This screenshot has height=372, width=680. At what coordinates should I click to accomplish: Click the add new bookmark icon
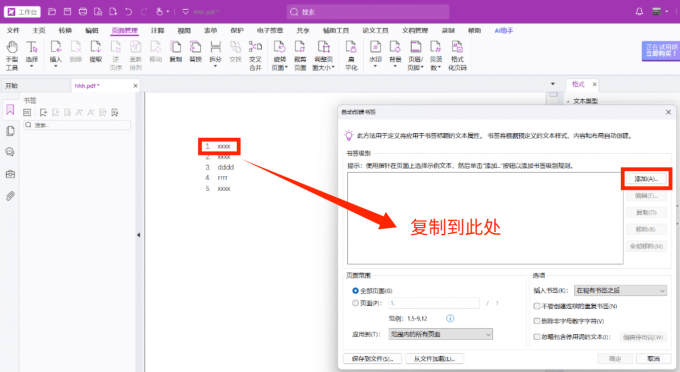43,113
